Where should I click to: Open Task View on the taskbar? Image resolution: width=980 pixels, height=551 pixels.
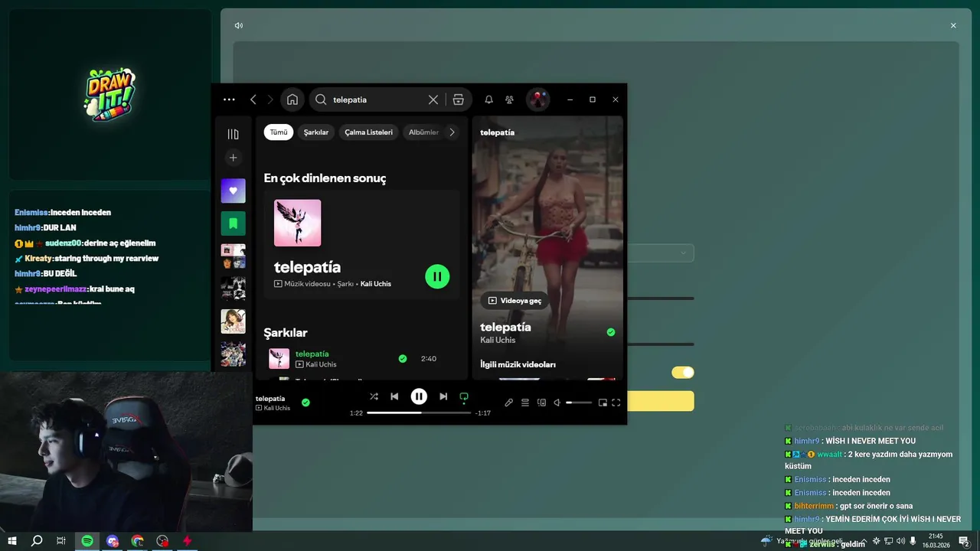pyautogui.click(x=61, y=541)
